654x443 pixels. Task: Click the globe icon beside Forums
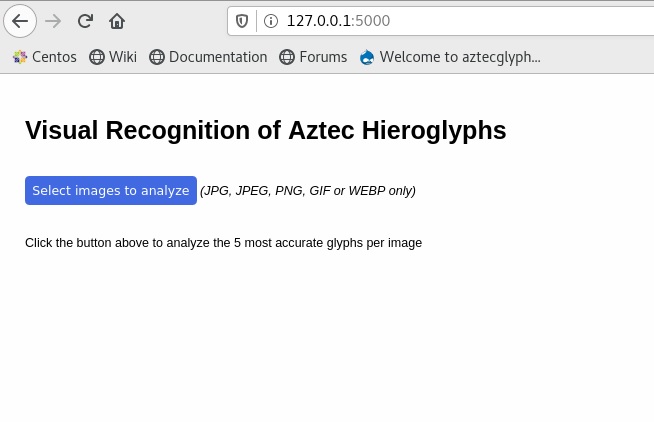click(287, 57)
